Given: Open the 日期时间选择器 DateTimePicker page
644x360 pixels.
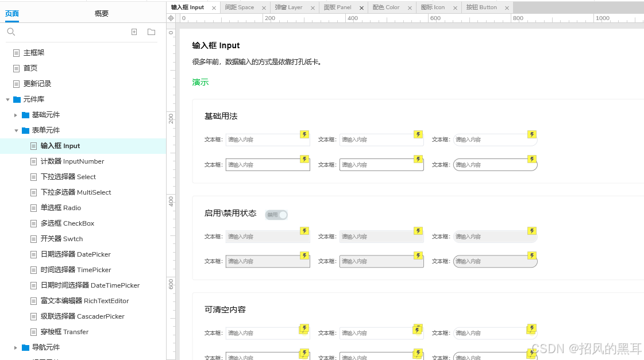Looking at the screenshot, I should point(90,286).
